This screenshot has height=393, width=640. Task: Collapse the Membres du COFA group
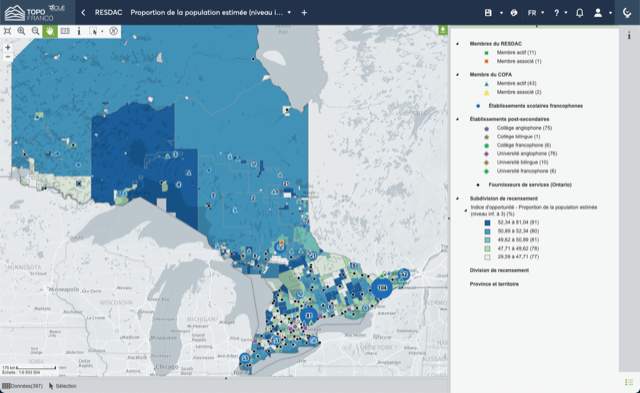[x=457, y=75]
